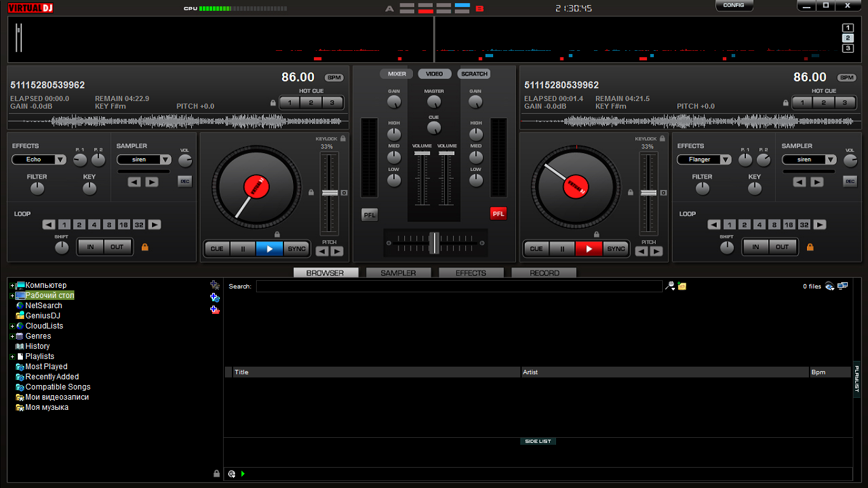This screenshot has height=488, width=868.
Task: Click the lock icon below folder tree
Action: coord(217,473)
